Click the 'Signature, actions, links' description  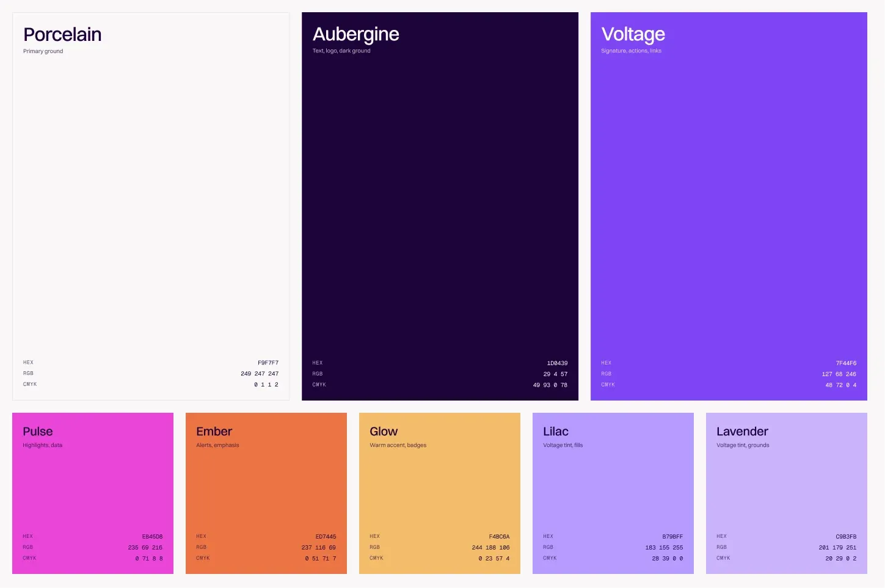[632, 51]
